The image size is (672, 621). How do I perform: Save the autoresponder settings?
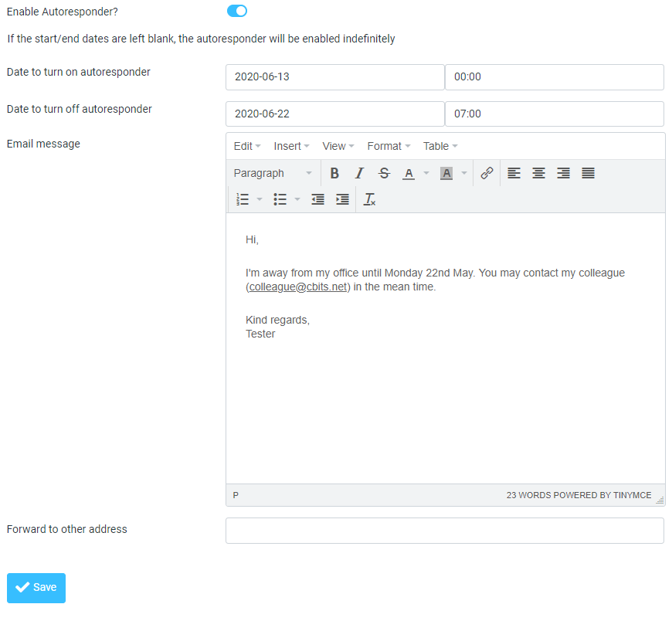(x=36, y=588)
